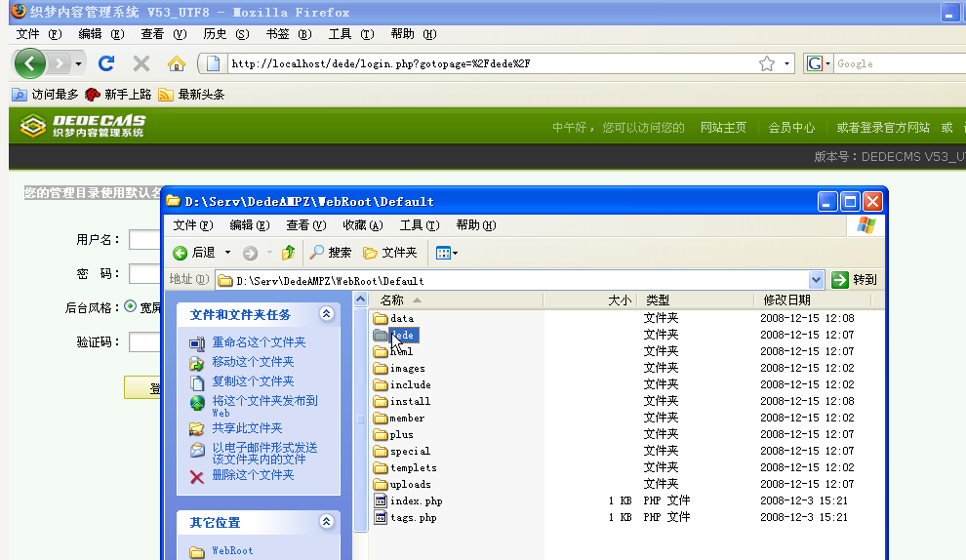Sort by 类型 column header
Viewport: 966px width, 560px height.
click(x=696, y=300)
